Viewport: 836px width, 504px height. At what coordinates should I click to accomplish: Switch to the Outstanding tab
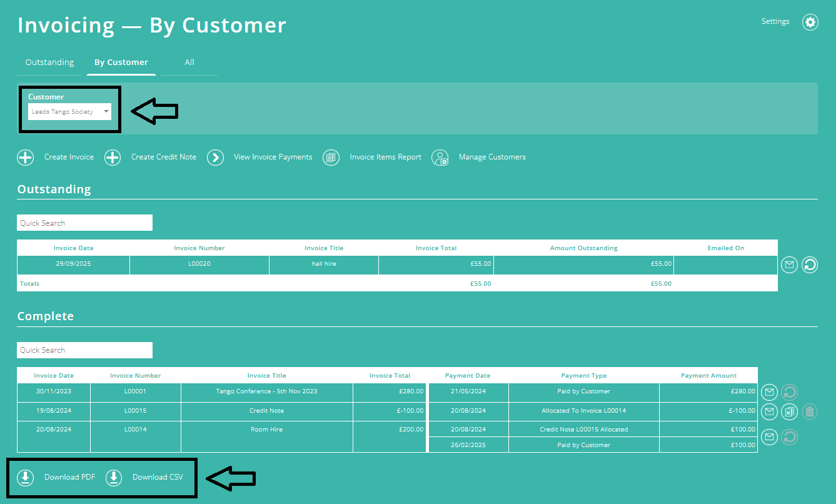[x=49, y=62]
